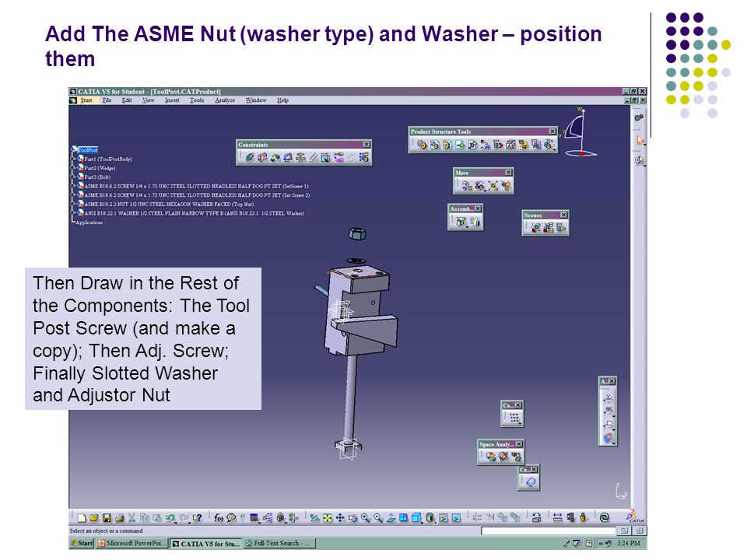Select the Manipulation icon in Move toolbar

[467, 186]
